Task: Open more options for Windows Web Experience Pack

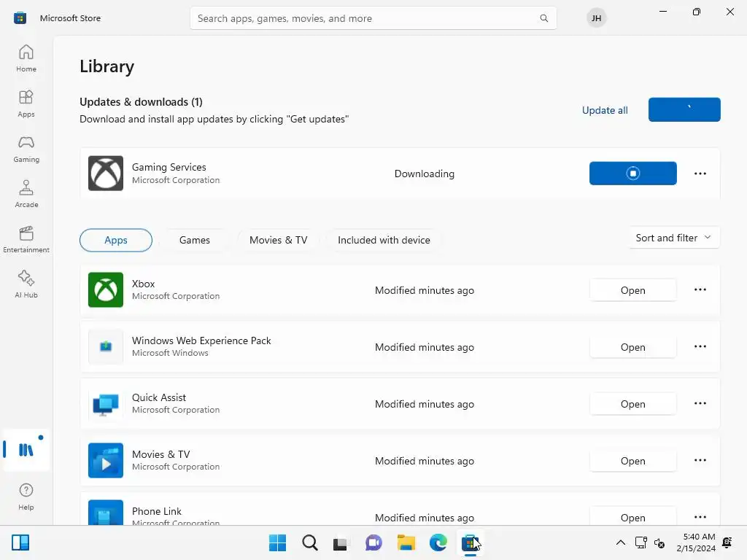Action: tap(700, 346)
